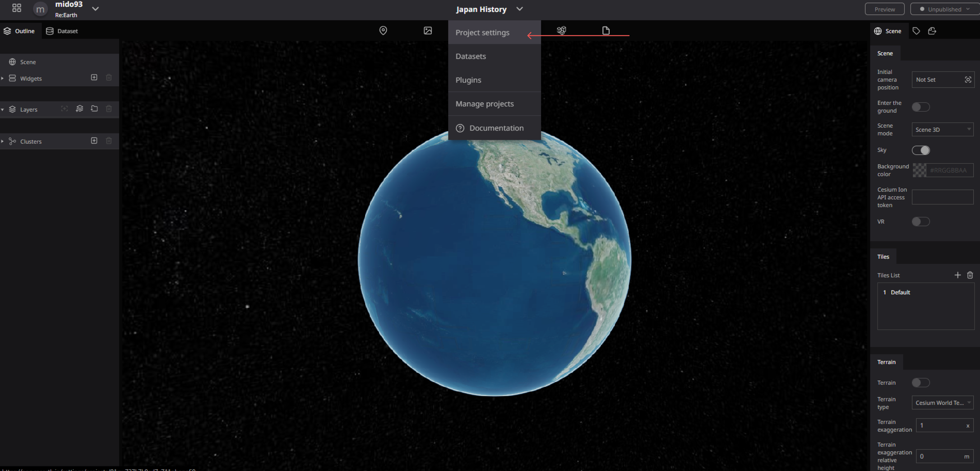980x471 pixels.
Task: Add a tile with Tiles List plus icon
Action: (x=958, y=275)
